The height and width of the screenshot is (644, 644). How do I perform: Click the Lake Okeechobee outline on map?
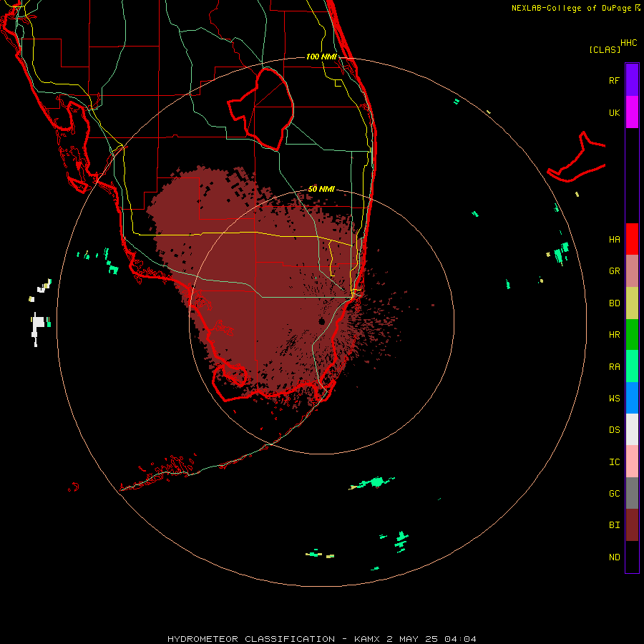(261, 109)
